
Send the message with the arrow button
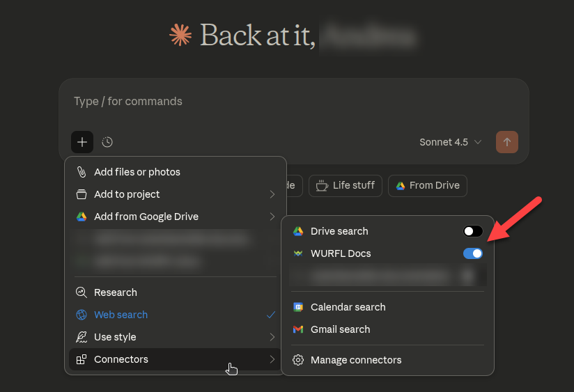click(506, 142)
